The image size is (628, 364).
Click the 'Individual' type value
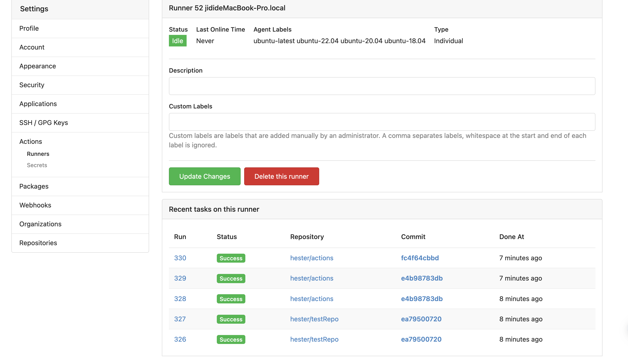pos(448,41)
